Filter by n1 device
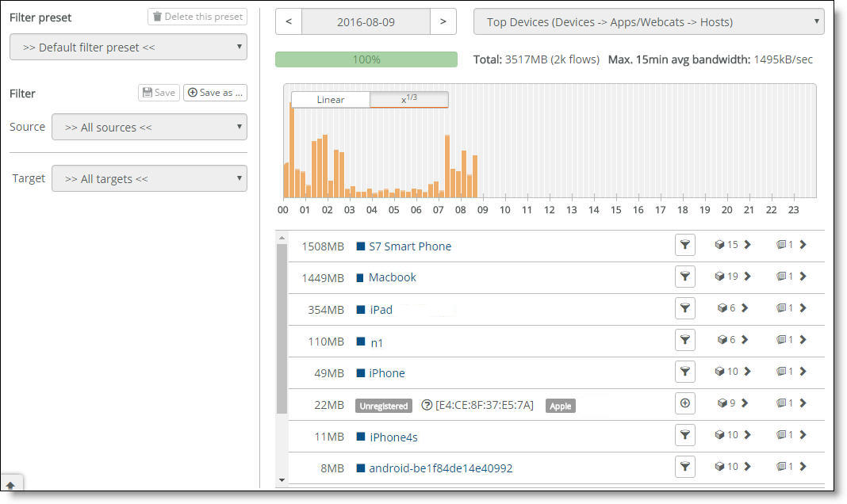 tap(685, 340)
